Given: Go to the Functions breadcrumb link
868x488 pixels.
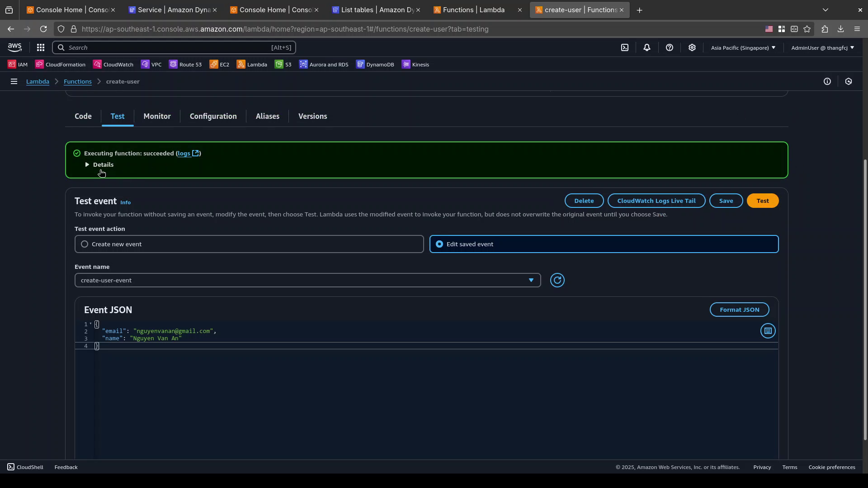Looking at the screenshot, I should point(78,81).
